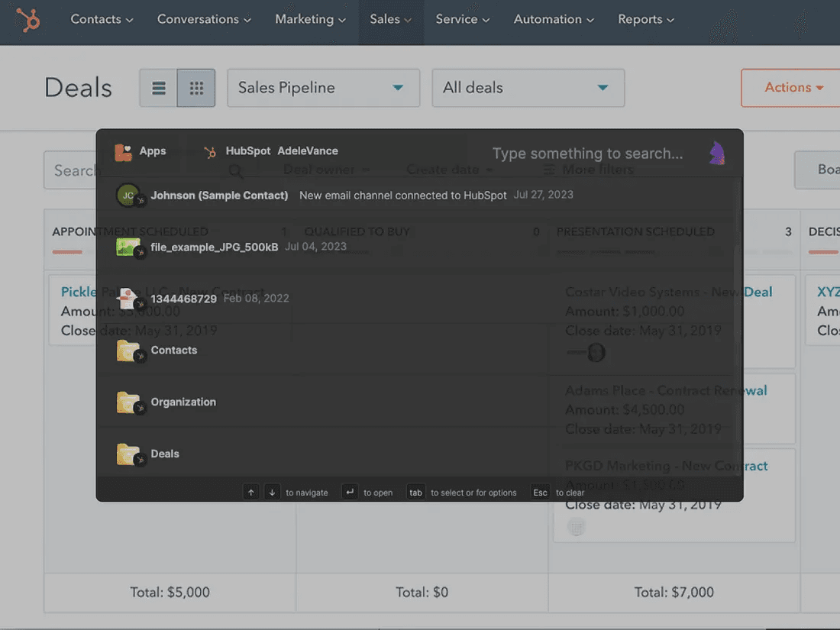The width and height of the screenshot is (840, 630).
Task: Open the Actions dropdown button
Action: (x=790, y=88)
